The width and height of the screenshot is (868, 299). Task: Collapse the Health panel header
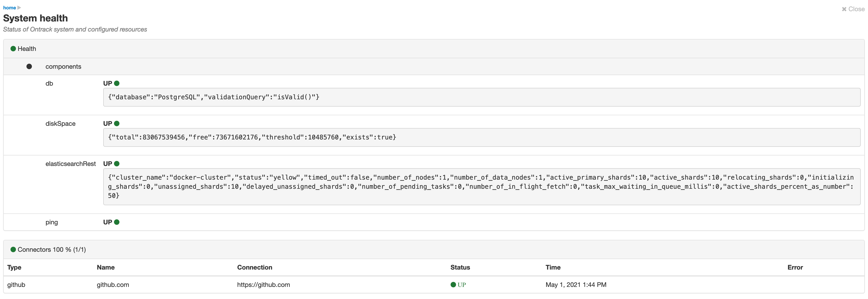click(x=434, y=49)
